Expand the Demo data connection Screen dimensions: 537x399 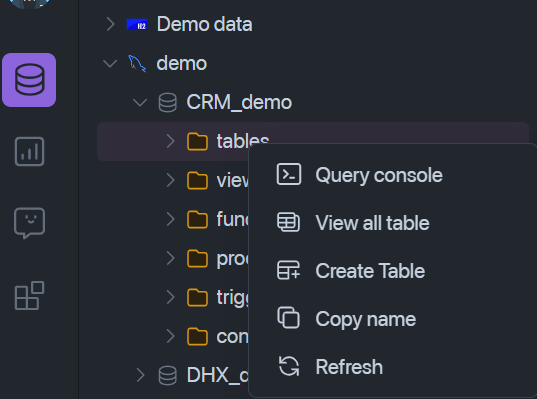point(110,24)
